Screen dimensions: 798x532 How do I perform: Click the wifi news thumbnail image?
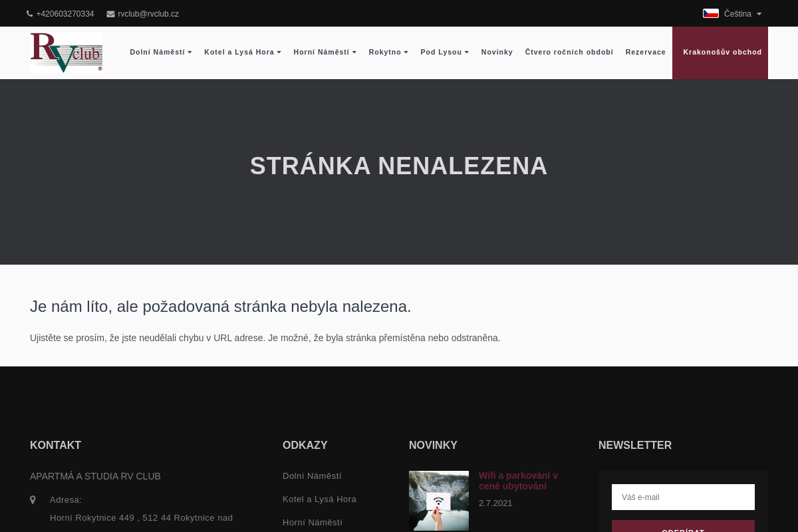click(x=439, y=501)
